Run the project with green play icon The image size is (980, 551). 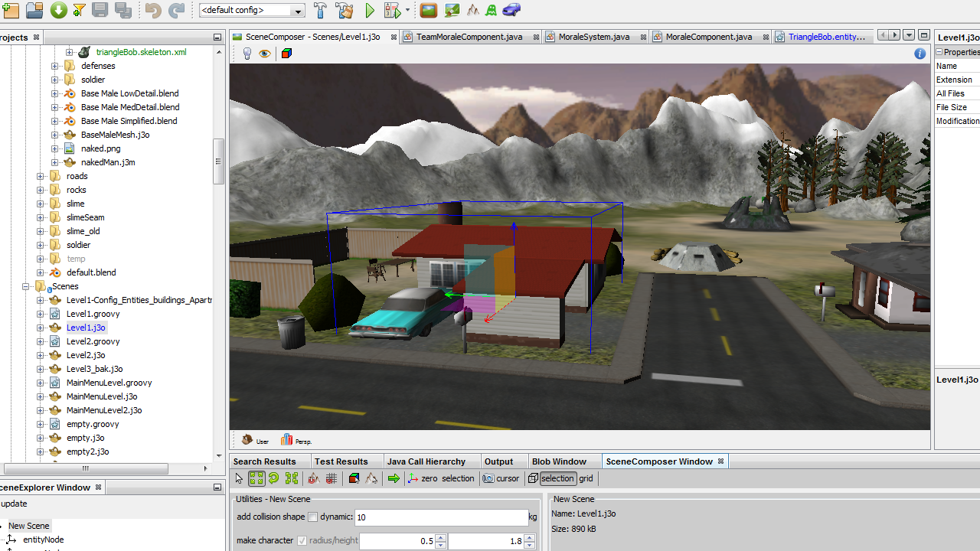(370, 11)
